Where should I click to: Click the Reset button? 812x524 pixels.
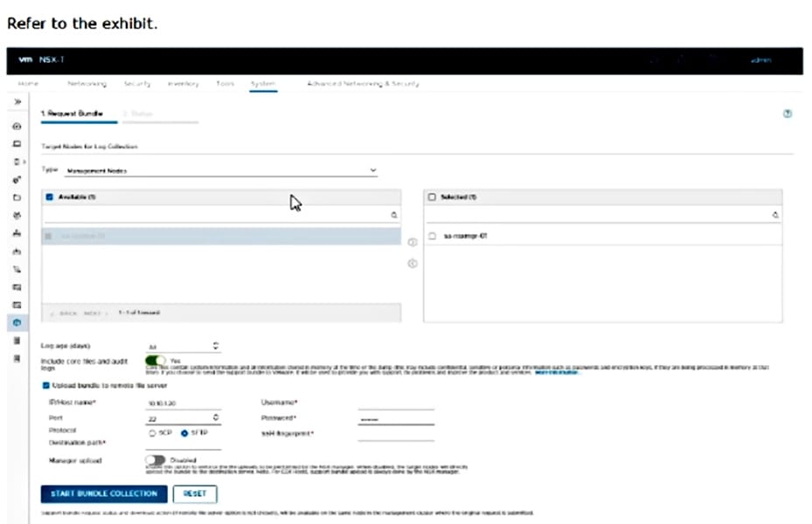point(194,493)
